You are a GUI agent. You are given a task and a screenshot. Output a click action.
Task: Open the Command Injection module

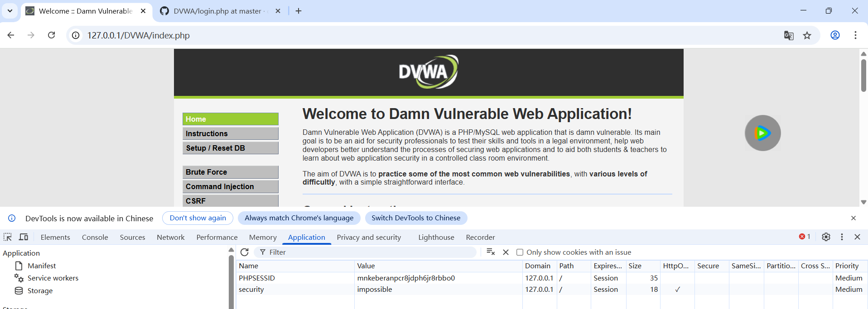click(231, 186)
